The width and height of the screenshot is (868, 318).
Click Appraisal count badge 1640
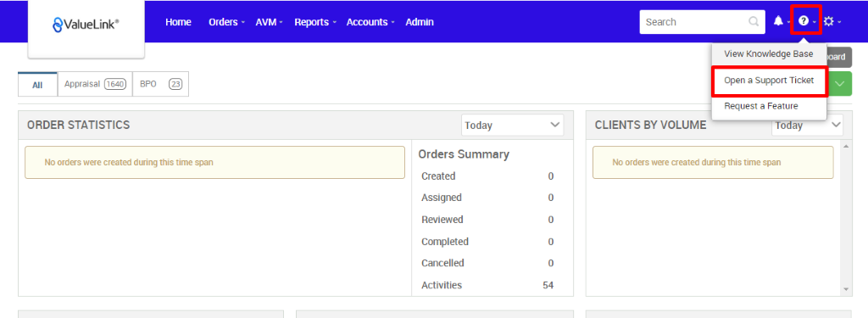(115, 84)
